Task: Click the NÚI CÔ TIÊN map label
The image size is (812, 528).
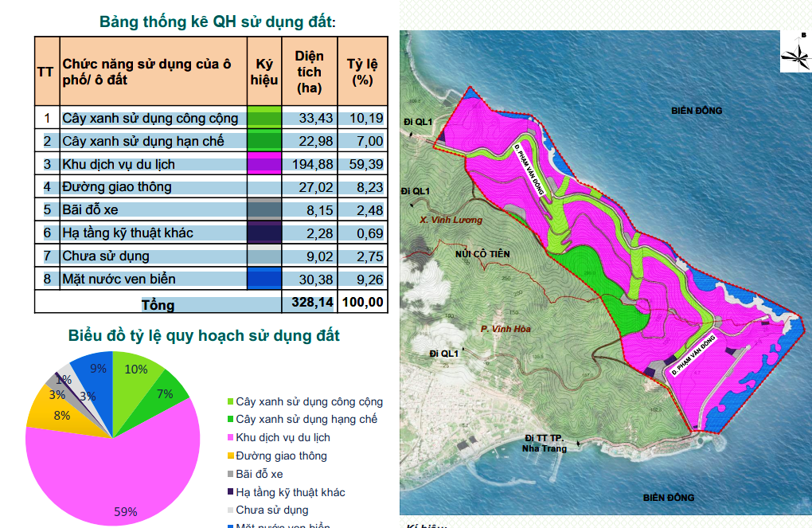Action: [x=482, y=254]
